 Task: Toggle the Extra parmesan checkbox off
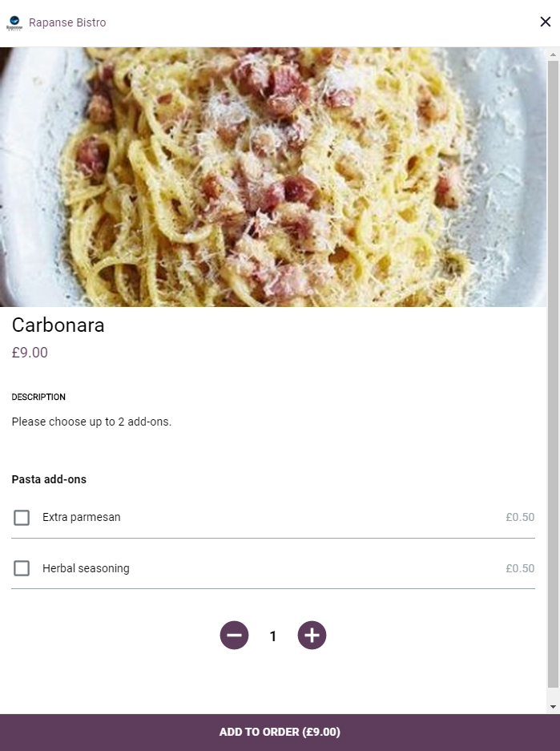[22, 517]
